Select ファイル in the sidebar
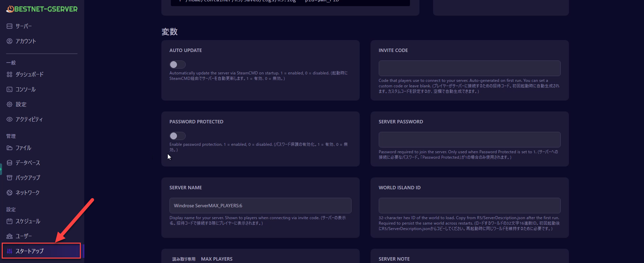 (x=23, y=148)
